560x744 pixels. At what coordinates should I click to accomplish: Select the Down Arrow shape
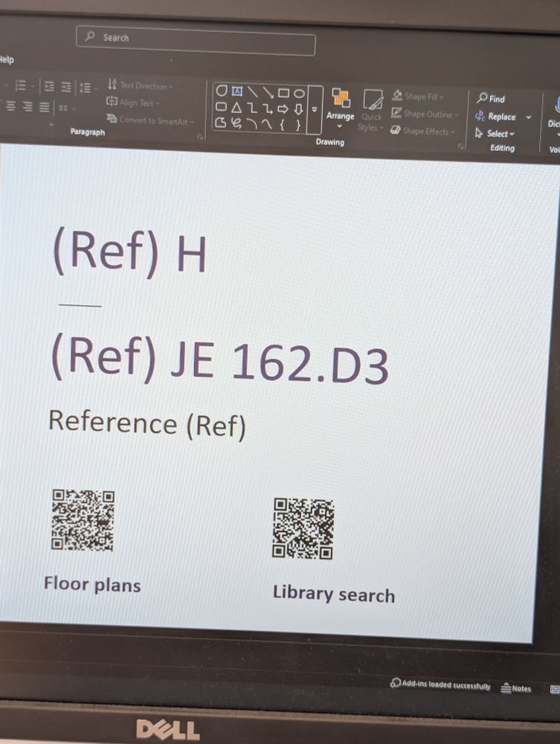298,109
